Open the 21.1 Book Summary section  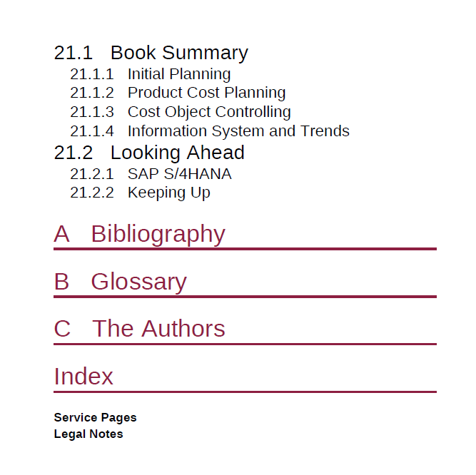151,53
